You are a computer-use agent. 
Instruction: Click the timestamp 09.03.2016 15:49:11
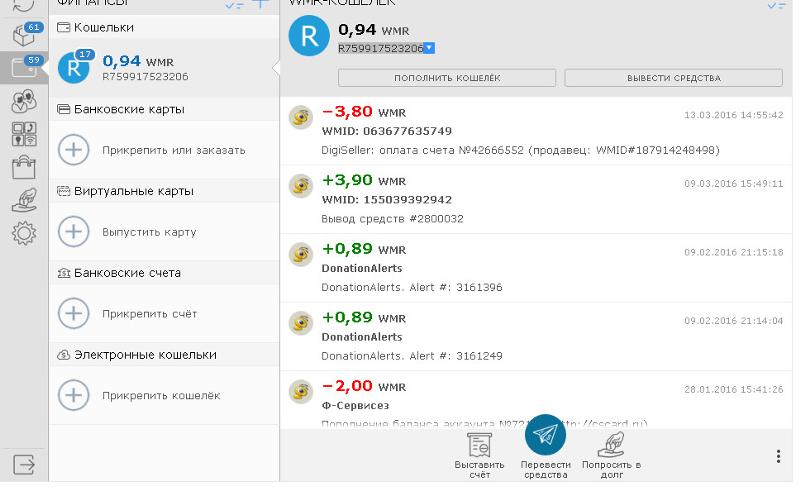point(734,184)
